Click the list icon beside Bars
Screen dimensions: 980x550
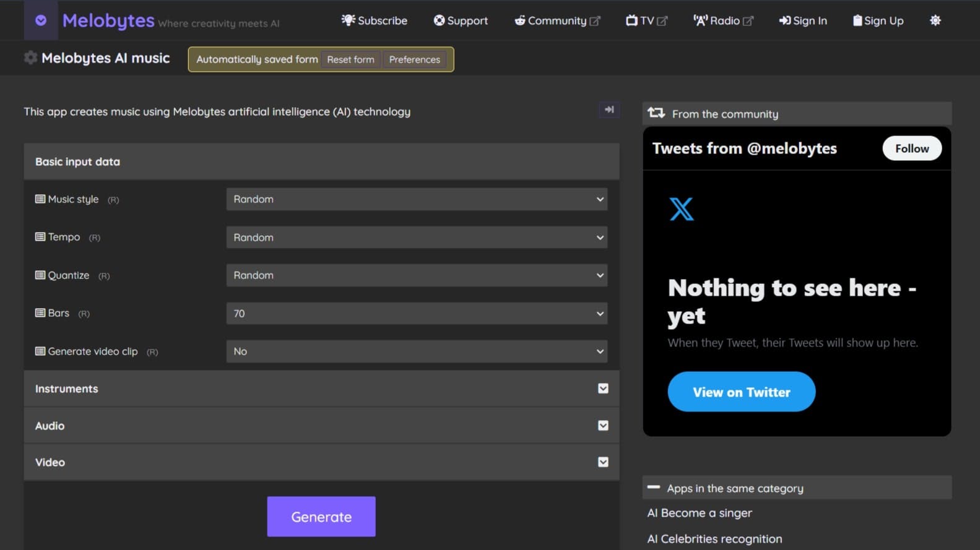(x=40, y=313)
